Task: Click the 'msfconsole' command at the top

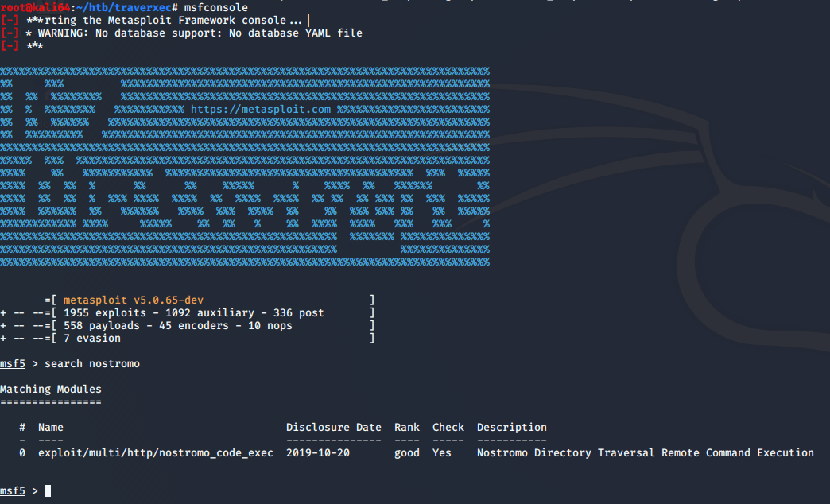Action: [x=216, y=7]
